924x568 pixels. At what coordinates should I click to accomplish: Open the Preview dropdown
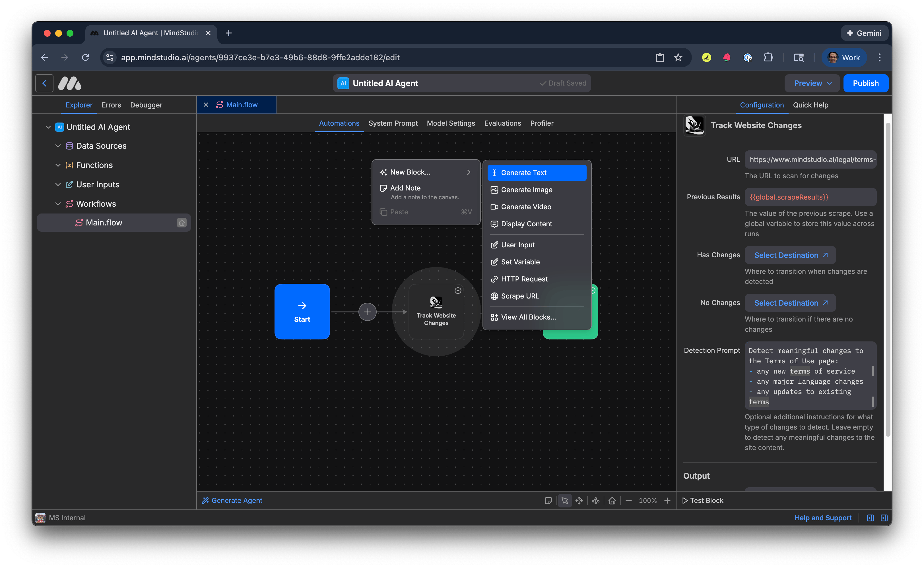click(x=812, y=83)
